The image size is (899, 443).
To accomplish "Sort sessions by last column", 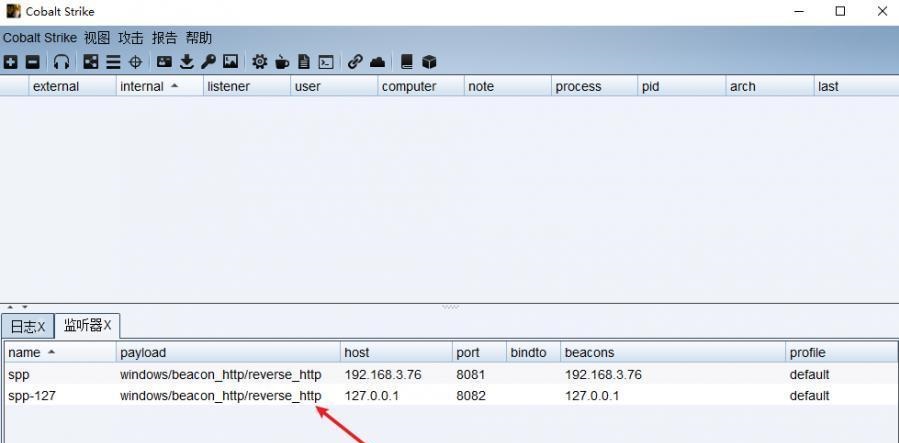I will tap(856, 87).
